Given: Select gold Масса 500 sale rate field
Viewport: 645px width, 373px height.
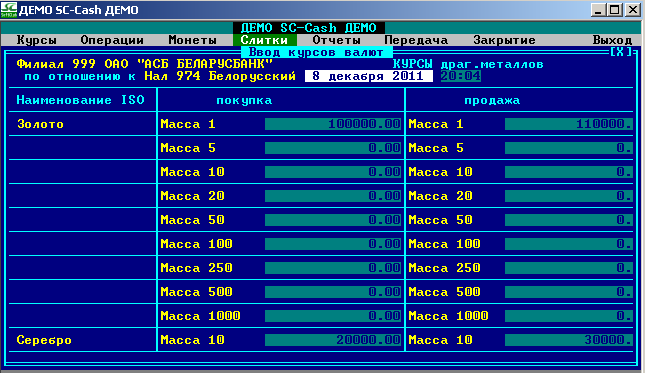Looking at the screenshot, I should 568,292.
